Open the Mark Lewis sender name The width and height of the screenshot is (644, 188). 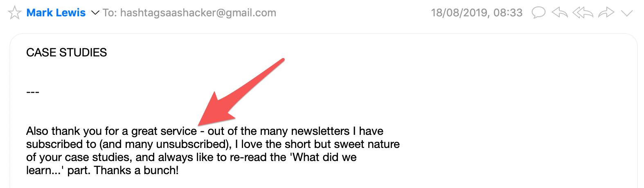coord(56,13)
